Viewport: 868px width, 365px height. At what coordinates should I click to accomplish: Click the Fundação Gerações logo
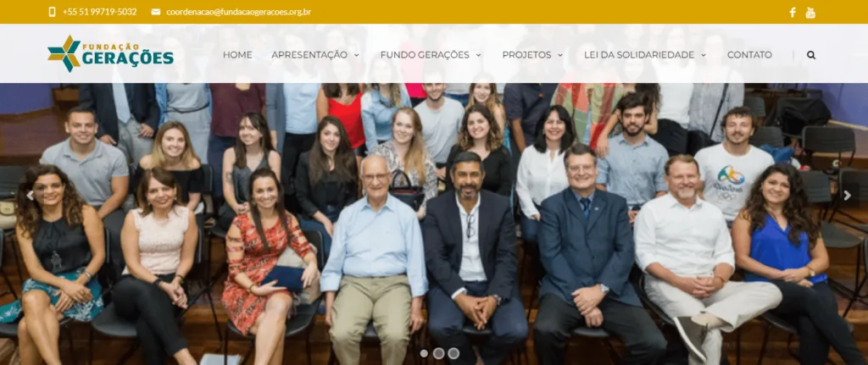click(111, 53)
